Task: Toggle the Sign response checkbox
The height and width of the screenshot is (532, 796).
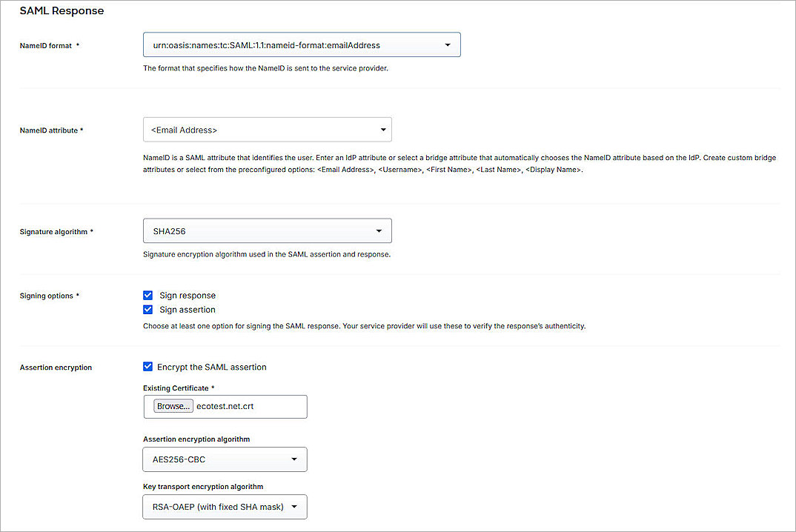Action: (x=148, y=295)
